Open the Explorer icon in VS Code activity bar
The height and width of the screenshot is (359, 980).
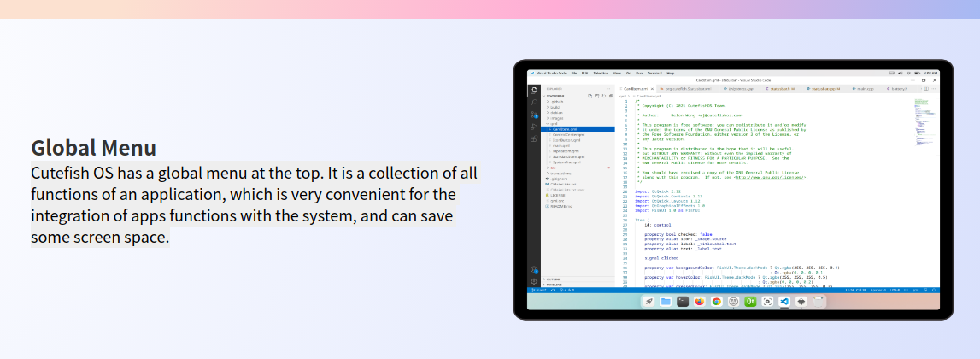click(534, 90)
